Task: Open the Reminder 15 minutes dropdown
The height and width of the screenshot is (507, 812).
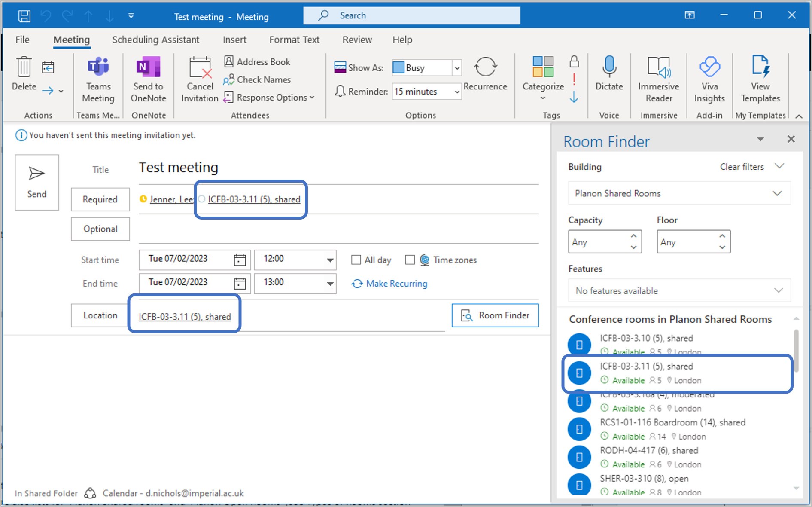Action: (x=457, y=92)
